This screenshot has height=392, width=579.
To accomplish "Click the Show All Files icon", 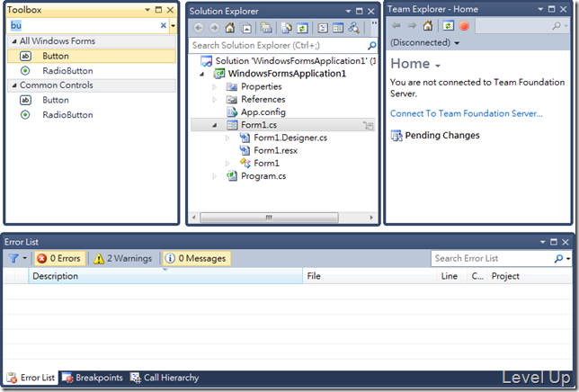I will click(286, 28).
